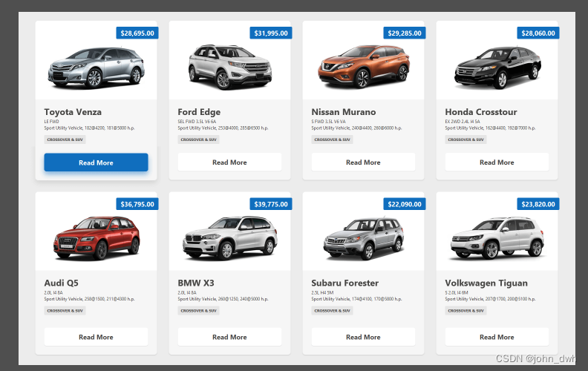Select the white Ford Edge car image
This screenshot has height=371, width=588.
pyautogui.click(x=230, y=67)
